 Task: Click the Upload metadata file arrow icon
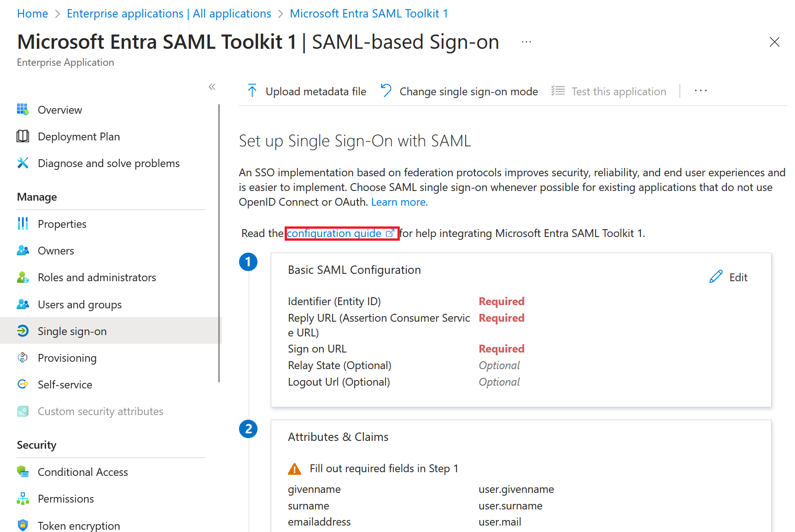click(252, 91)
